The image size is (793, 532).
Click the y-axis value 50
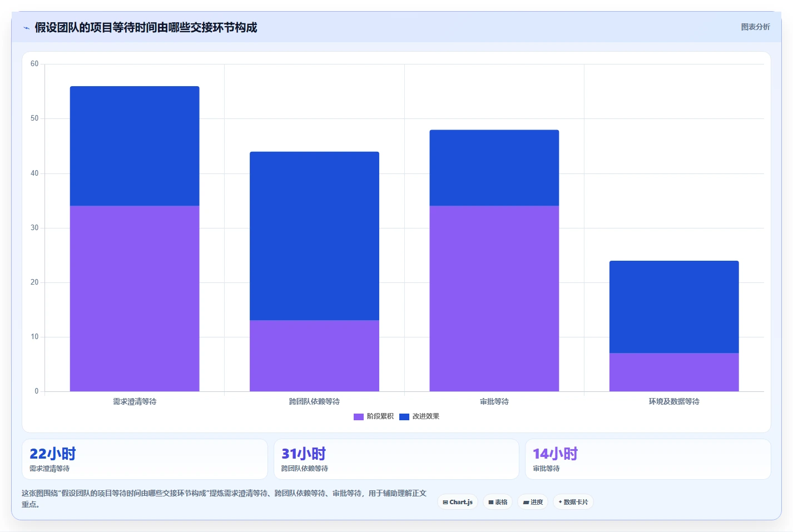click(34, 118)
